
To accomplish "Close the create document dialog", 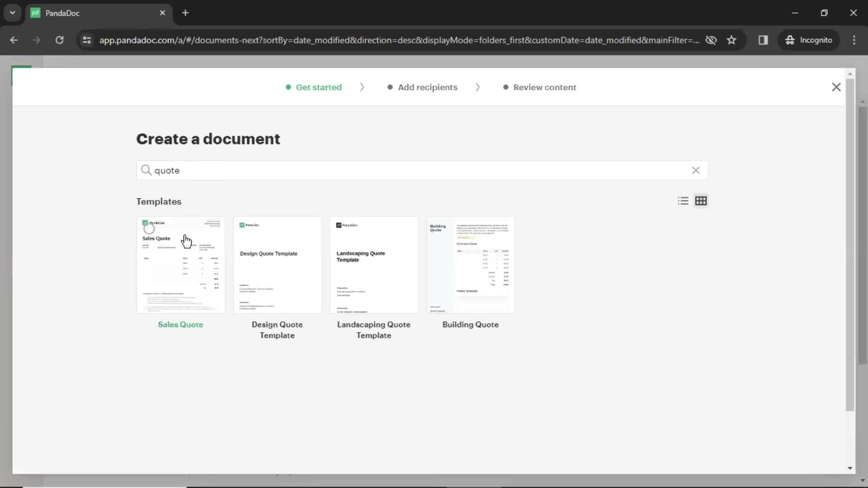I will pyautogui.click(x=836, y=87).
